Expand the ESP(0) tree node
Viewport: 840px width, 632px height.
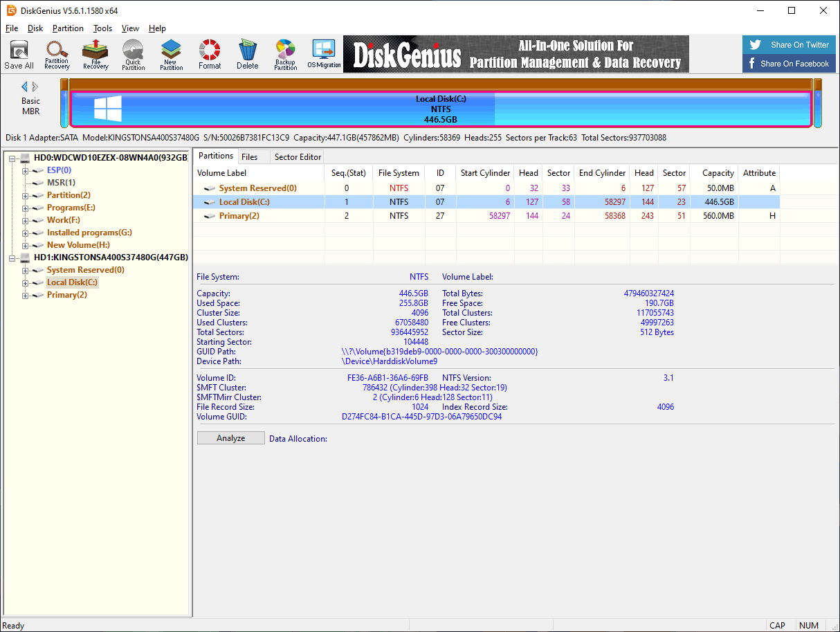[x=26, y=170]
